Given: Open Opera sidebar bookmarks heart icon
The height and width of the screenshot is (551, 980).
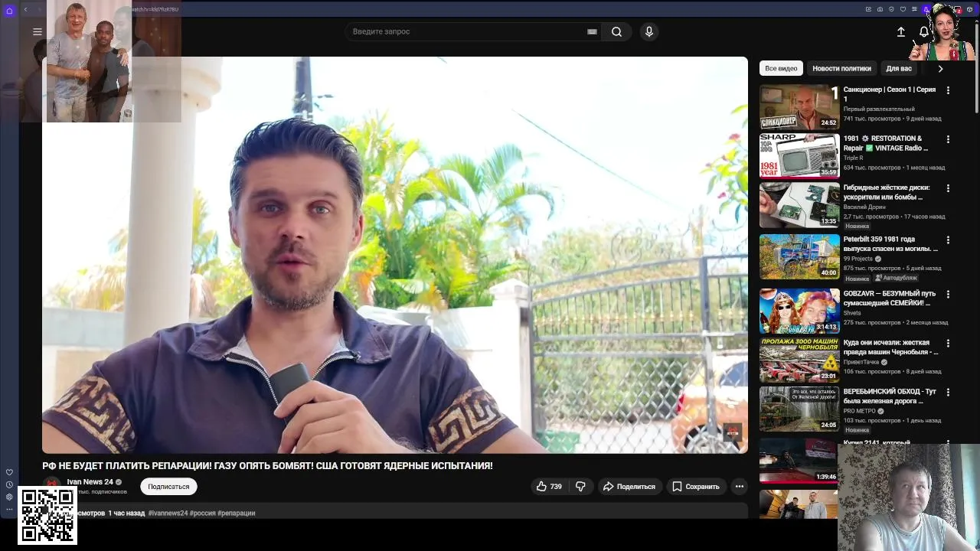Looking at the screenshot, I should pyautogui.click(x=9, y=472).
